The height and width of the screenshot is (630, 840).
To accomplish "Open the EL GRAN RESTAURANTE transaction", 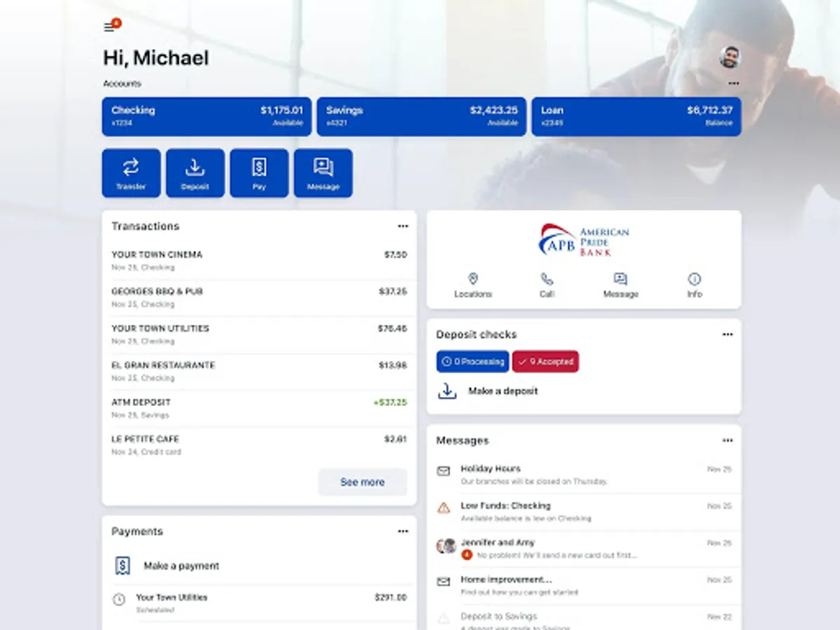I will (259, 371).
